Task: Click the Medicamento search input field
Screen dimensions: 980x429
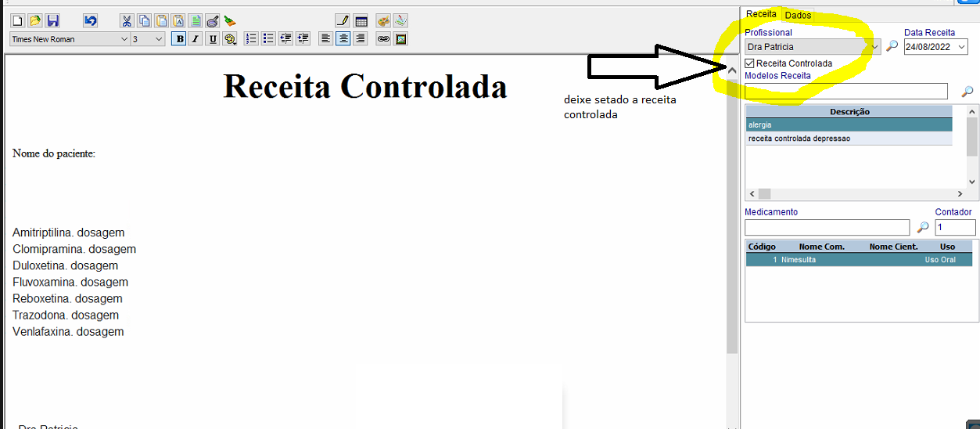Action: 827,227
